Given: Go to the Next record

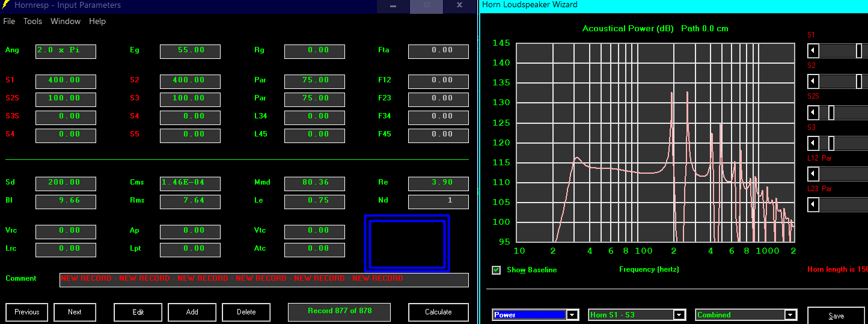Looking at the screenshot, I should click(x=75, y=312).
